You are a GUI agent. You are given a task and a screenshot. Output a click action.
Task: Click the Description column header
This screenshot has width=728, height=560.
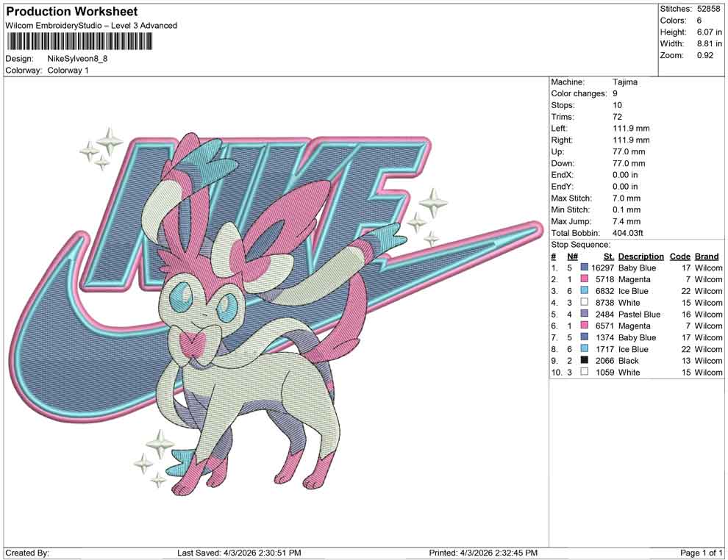click(x=640, y=256)
